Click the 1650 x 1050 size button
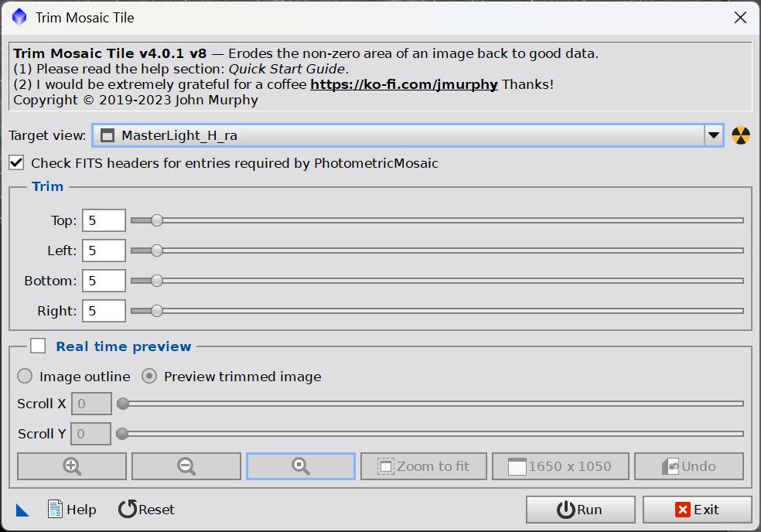The image size is (761, 532). (561, 466)
